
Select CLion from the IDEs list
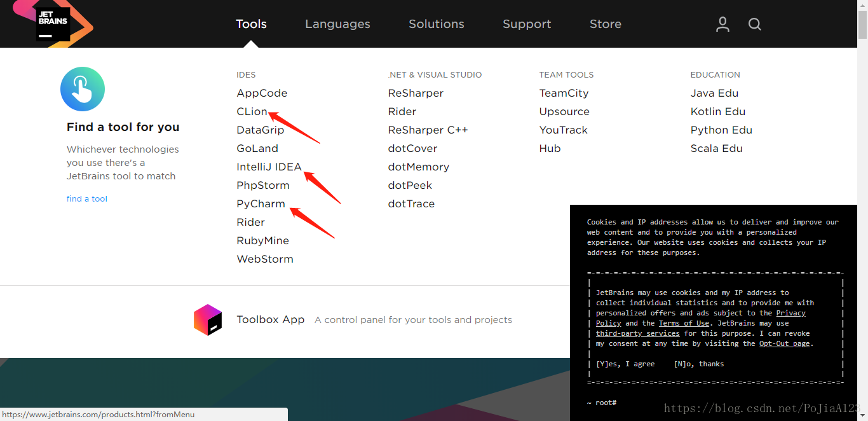click(252, 111)
